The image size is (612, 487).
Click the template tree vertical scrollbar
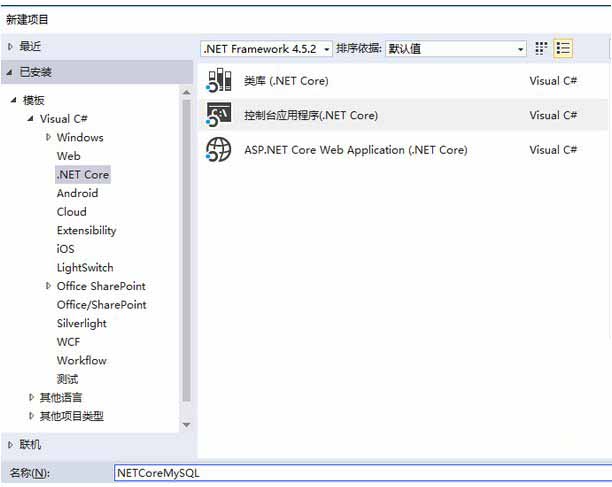pos(186,250)
